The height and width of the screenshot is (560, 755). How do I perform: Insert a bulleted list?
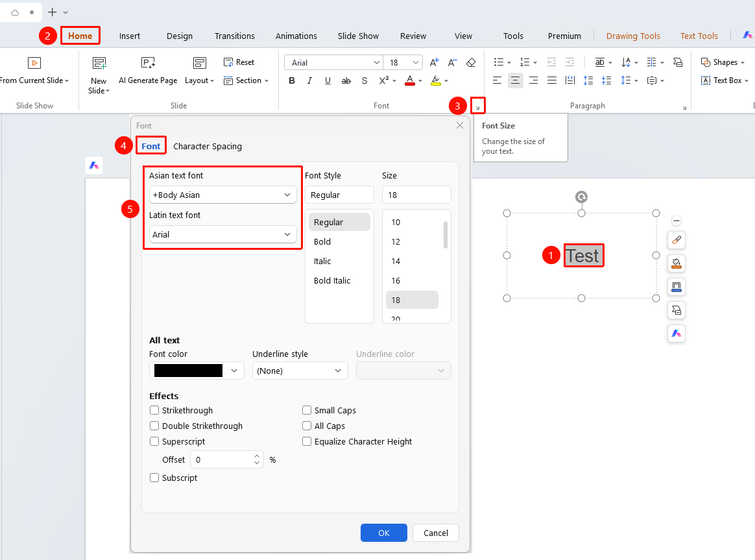(x=499, y=62)
